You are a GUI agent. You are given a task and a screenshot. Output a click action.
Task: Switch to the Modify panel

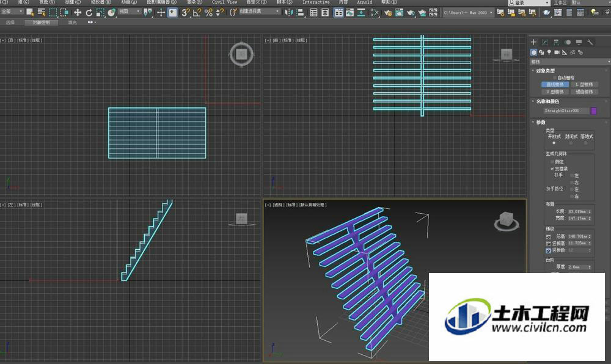[545, 42]
